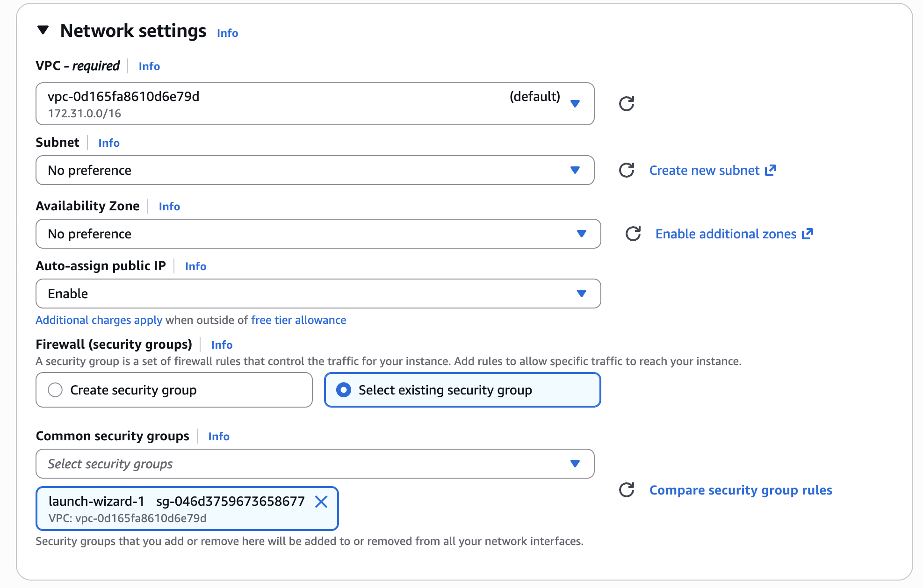
Task: Change Auto-assign public IP dropdown
Action: [318, 294]
